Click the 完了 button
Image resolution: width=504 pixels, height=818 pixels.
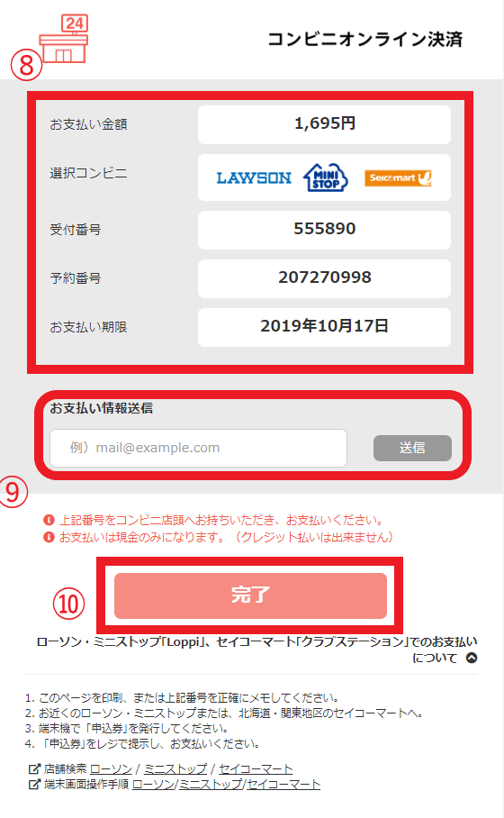coord(251,595)
